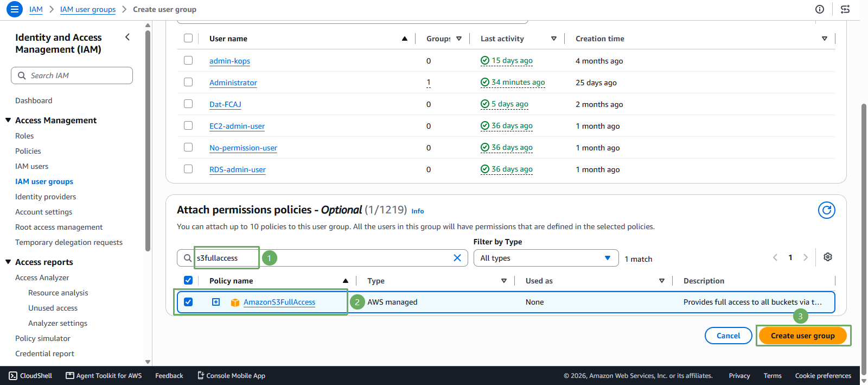The height and width of the screenshot is (385, 868).
Task: Open the info panel icon in header
Action: click(820, 9)
